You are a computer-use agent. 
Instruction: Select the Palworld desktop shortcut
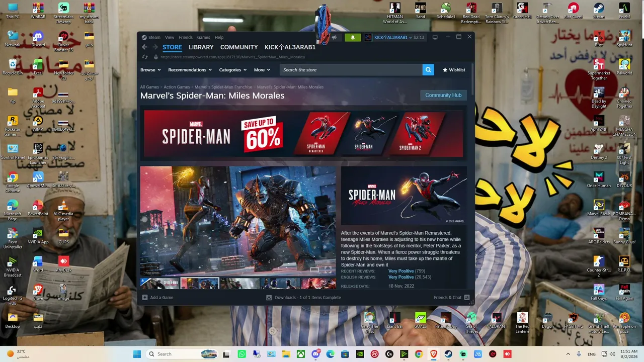624,67
